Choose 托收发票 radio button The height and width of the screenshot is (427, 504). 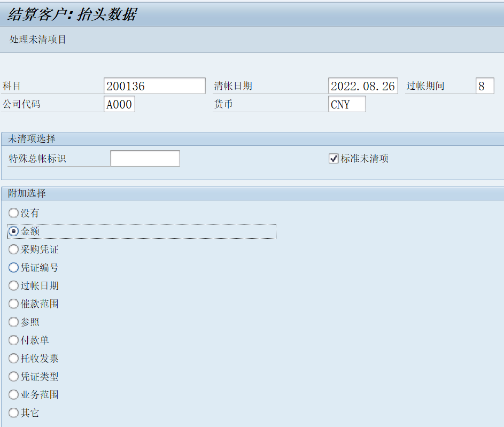click(13, 358)
